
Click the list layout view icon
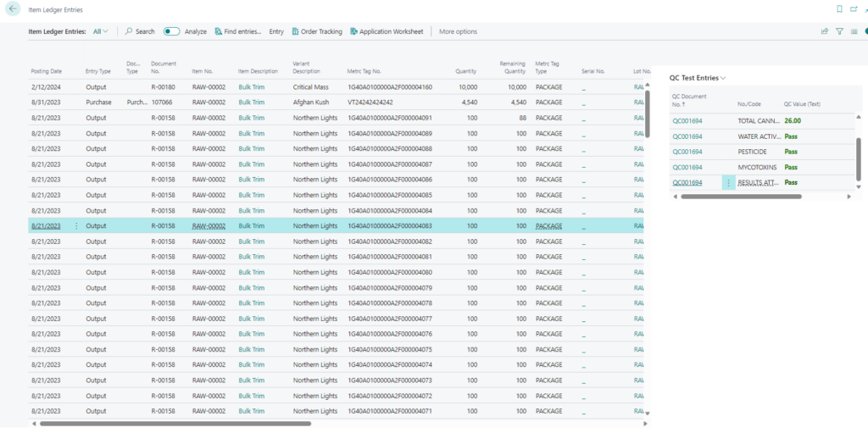[x=854, y=31]
